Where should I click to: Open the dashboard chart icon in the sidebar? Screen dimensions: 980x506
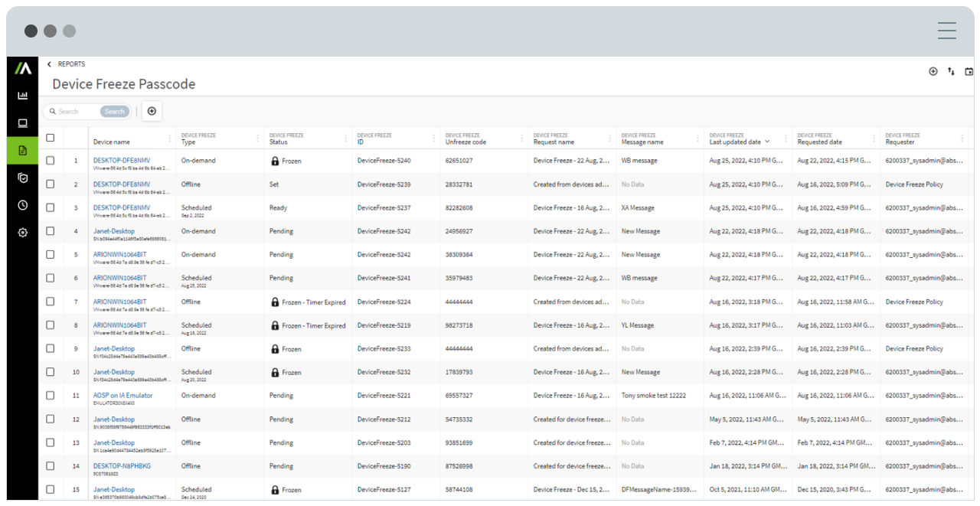click(23, 96)
